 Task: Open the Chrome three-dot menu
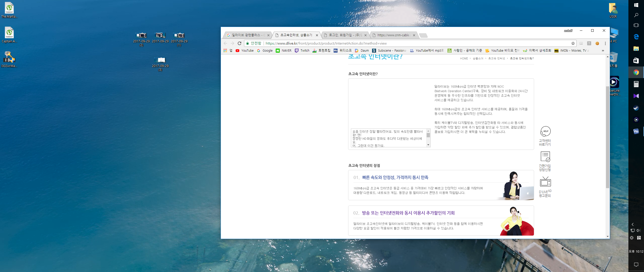(605, 43)
